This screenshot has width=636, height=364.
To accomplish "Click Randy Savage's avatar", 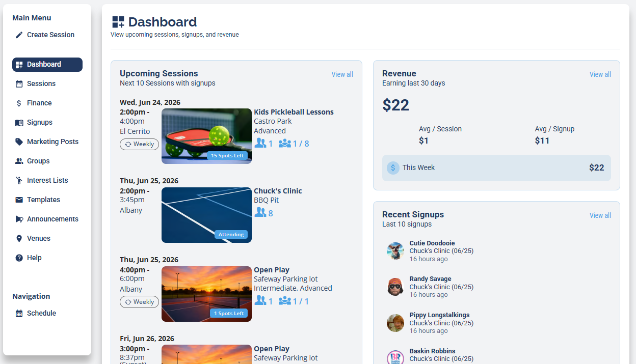I will coord(395,287).
